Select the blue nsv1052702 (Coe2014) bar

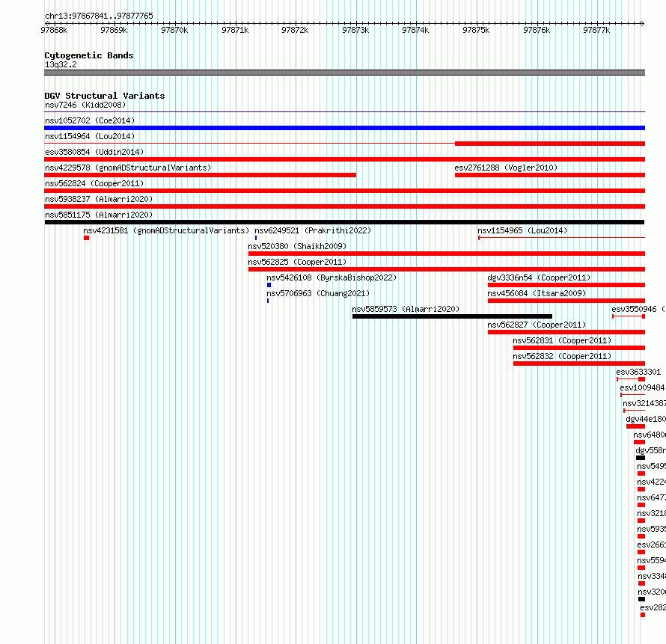(x=344, y=128)
